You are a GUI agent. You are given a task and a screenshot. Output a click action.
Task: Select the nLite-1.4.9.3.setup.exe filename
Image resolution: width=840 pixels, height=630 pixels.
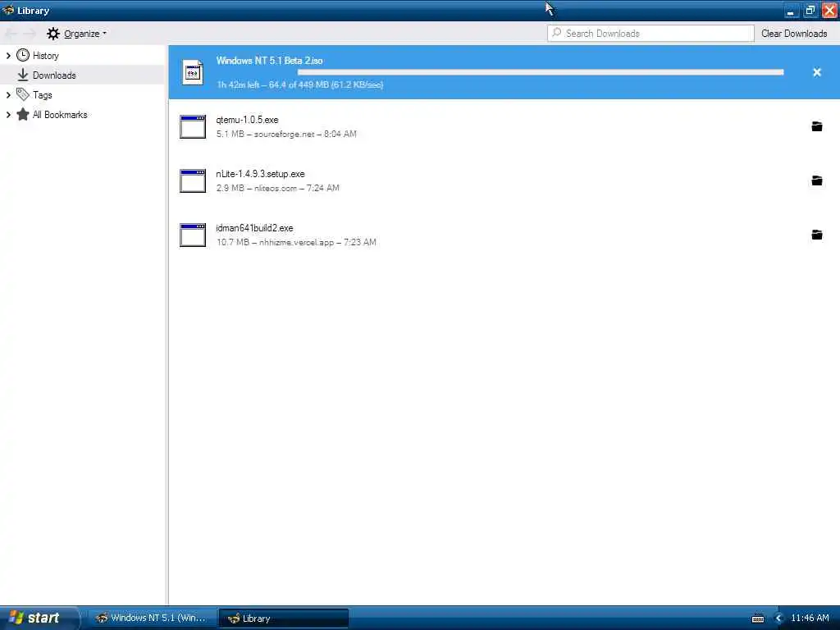click(260, 174)
